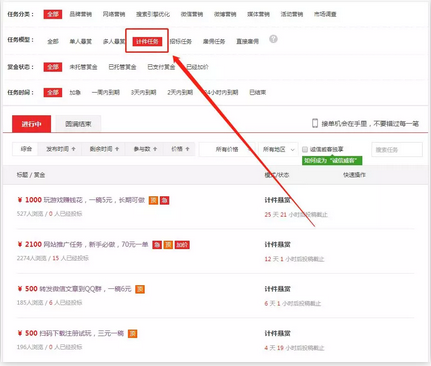Click the help question mark icon

pos(273,39)
